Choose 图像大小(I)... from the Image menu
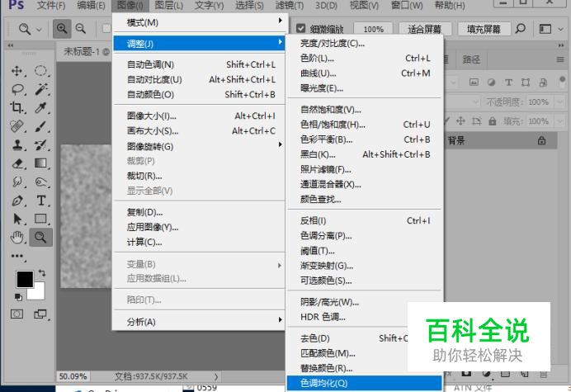 coord(200,116)
